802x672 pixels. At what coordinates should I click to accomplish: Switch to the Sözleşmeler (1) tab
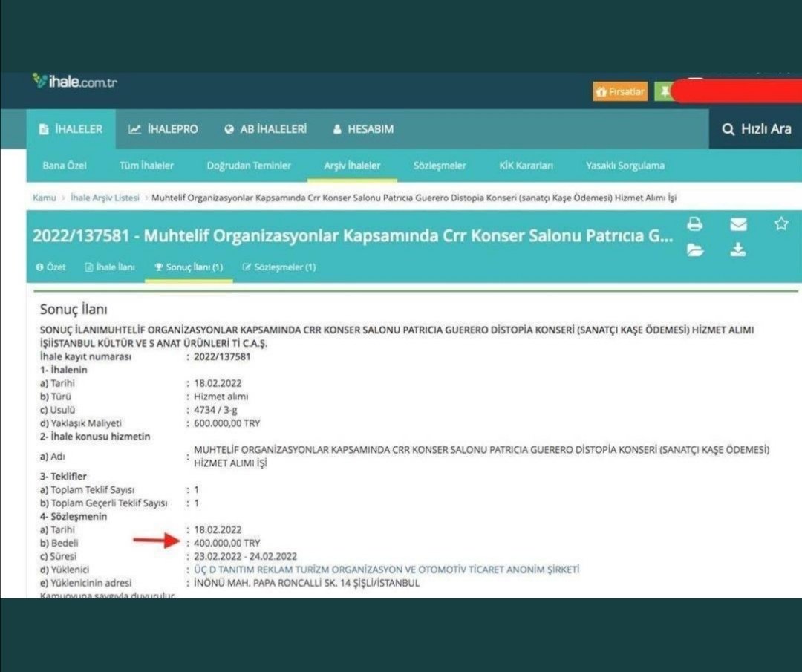click(278, 267)
